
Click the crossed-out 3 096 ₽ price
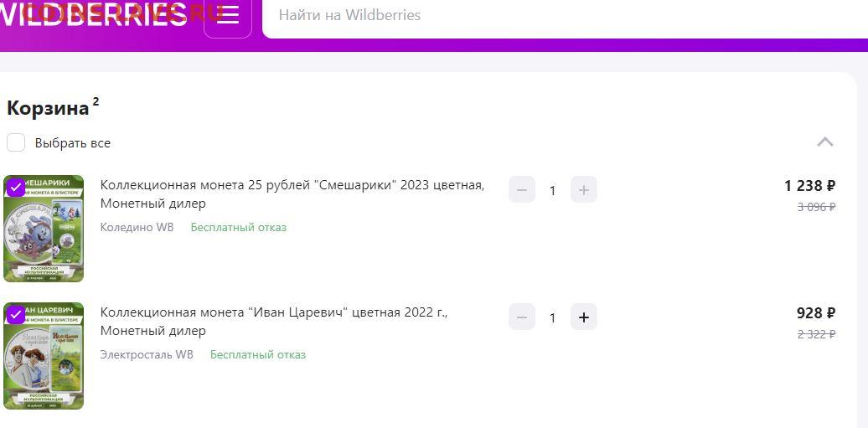(x=816, y=207)
